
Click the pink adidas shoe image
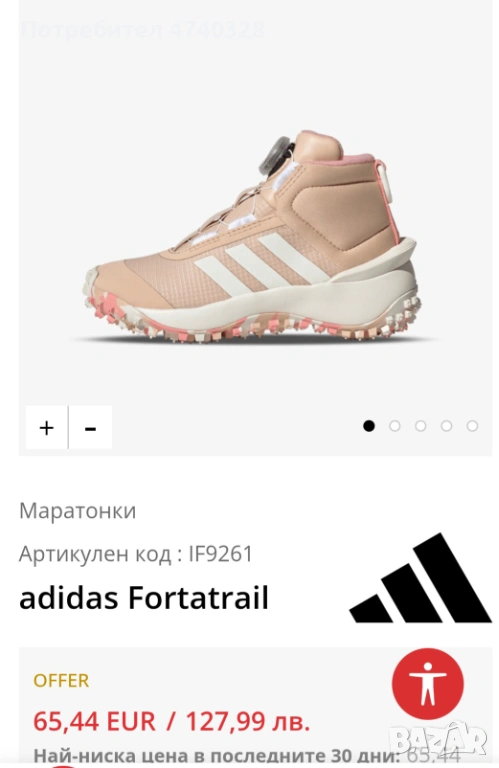tap(251, 238)
